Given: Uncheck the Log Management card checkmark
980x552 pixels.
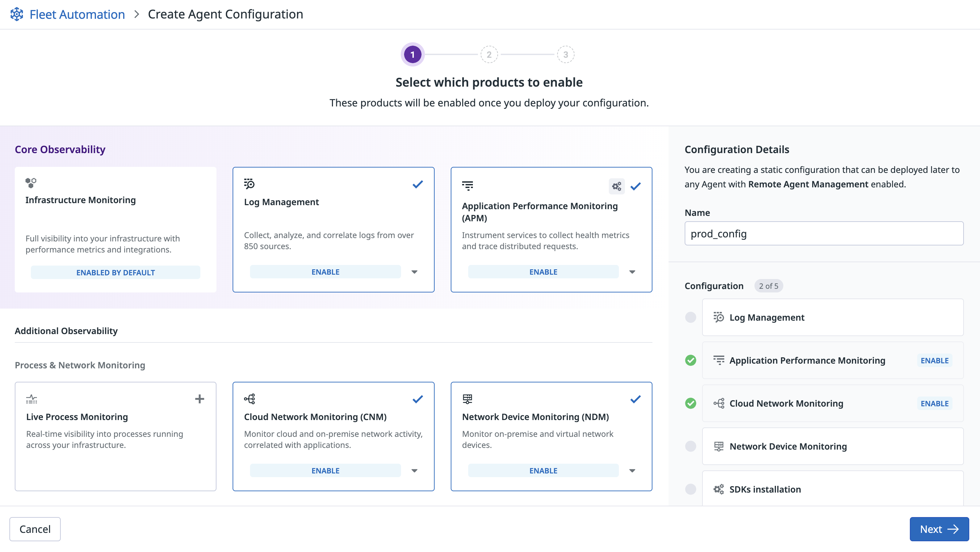Looking at the screenshot, I should 418,185.
